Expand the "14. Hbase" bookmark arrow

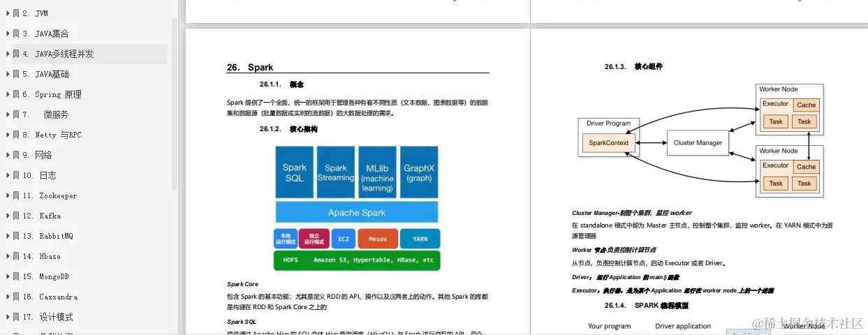(x=8, y=256)
